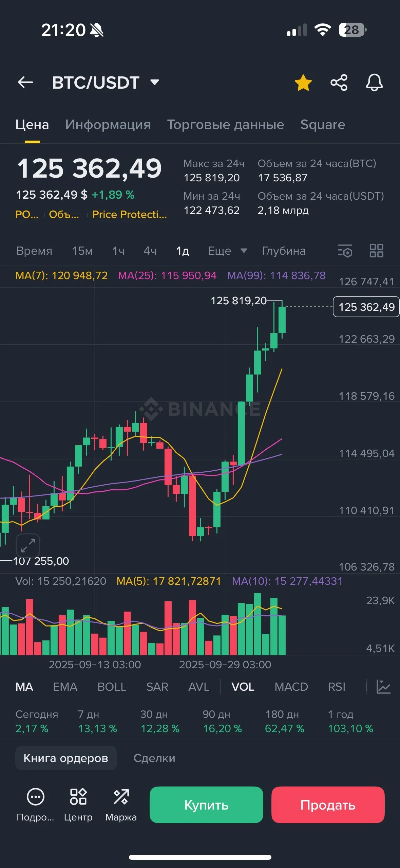Tap the red Продать button

(x=328, y=804)
